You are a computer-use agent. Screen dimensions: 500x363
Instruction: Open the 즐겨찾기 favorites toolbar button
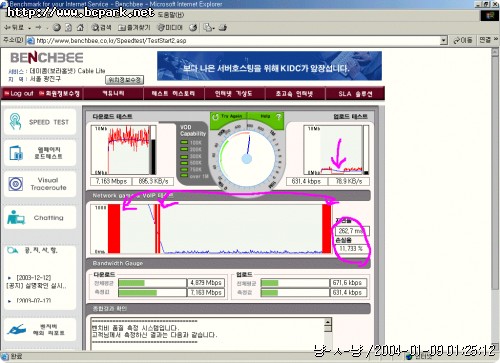(134, 28)
